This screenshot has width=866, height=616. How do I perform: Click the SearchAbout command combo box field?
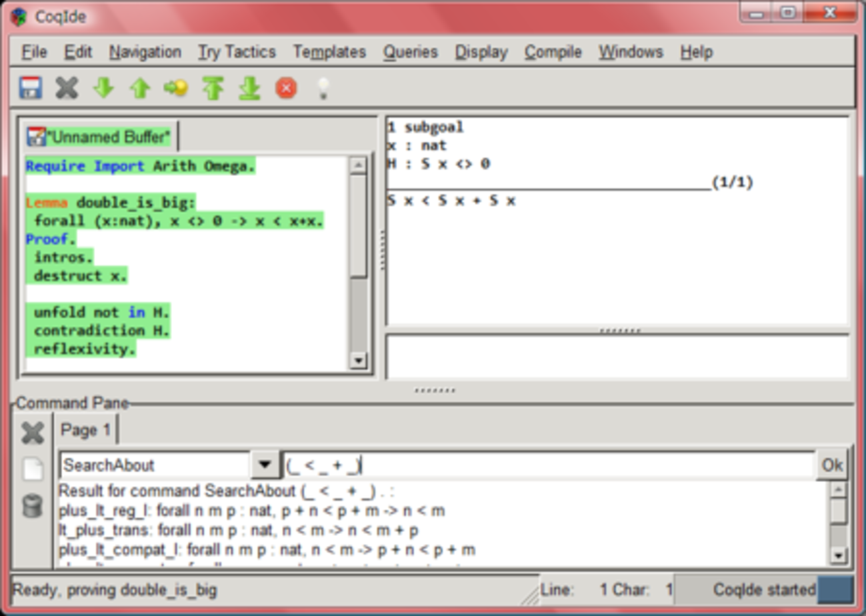point(155,465)
